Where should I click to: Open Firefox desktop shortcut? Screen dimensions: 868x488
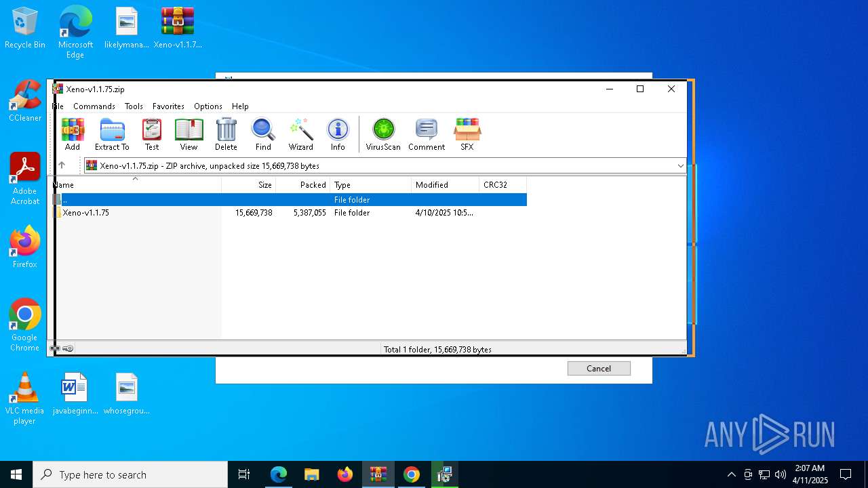(x=25, y=248)
